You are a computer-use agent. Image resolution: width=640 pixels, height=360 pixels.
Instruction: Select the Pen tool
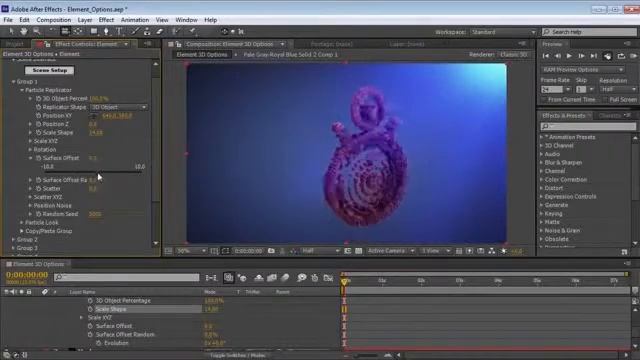point(106,31)
